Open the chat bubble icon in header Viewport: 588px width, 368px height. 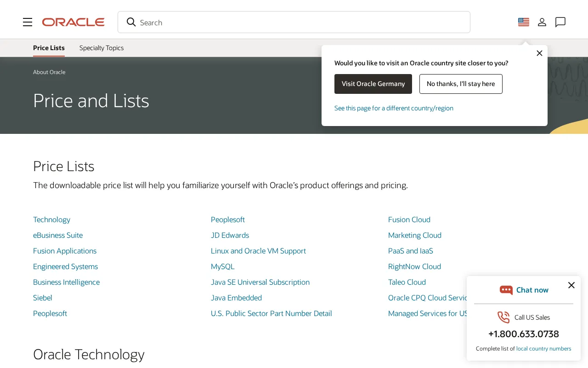tap(560, 22)
